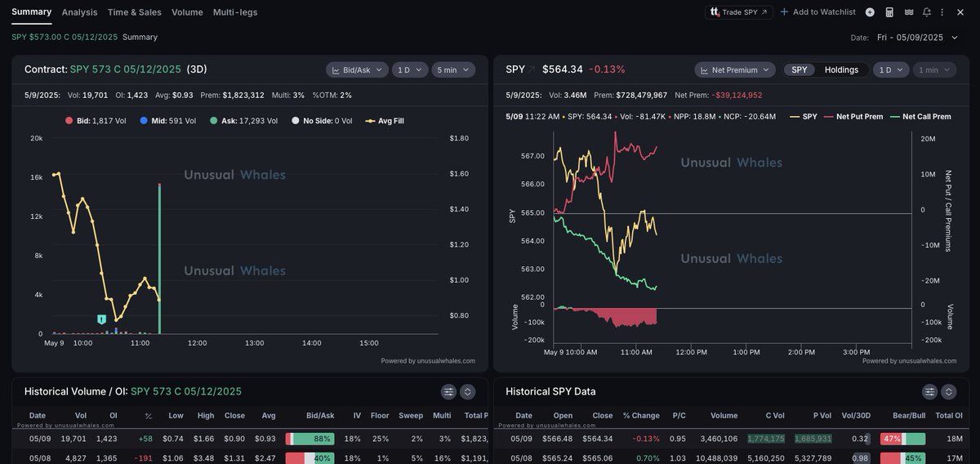Click the 47% Bear/Bull bar for 05/09

(902, 439)
